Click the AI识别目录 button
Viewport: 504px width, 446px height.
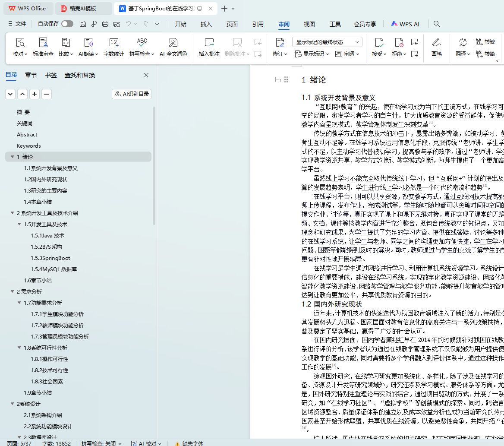132,94
